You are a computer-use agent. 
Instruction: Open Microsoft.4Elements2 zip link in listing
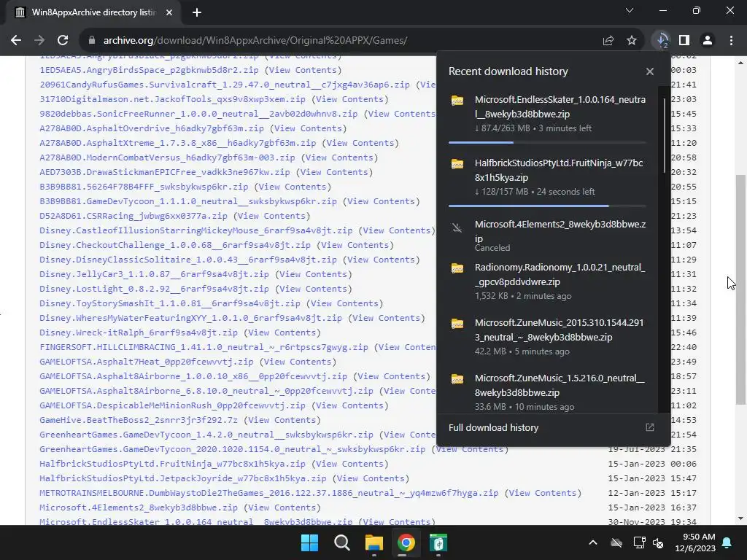[139, 507]
